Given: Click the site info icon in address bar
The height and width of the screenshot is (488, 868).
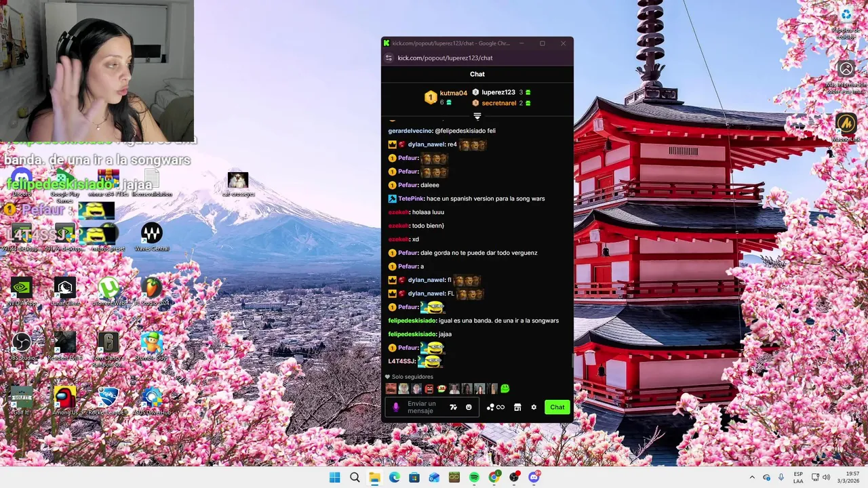Looking at the screenshot, I should point(389,58).
